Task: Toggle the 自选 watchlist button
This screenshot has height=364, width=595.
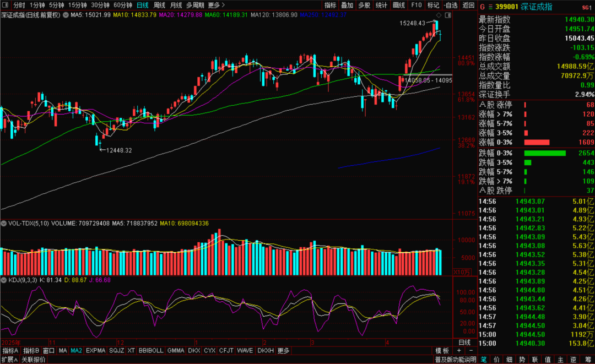Action: [x=450, y=5]
